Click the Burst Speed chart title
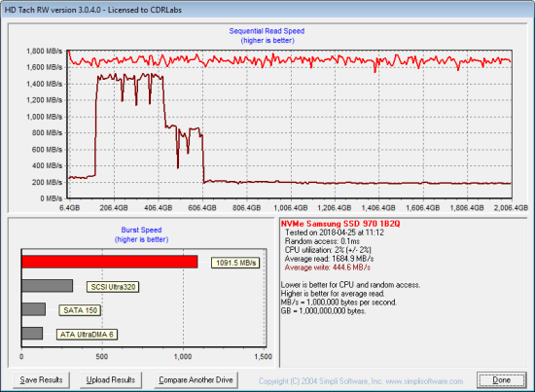Viewport: 535px width, 392px height. point(141,230)
